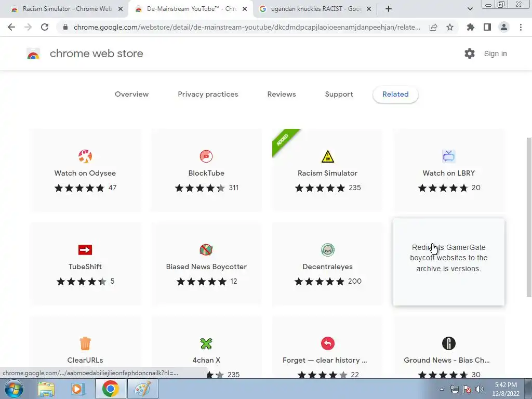Image resolution: width=532 pixels, height=399 pixels.
Task: Open Chrome's three-dot menu
Action: tap(521, 27)
